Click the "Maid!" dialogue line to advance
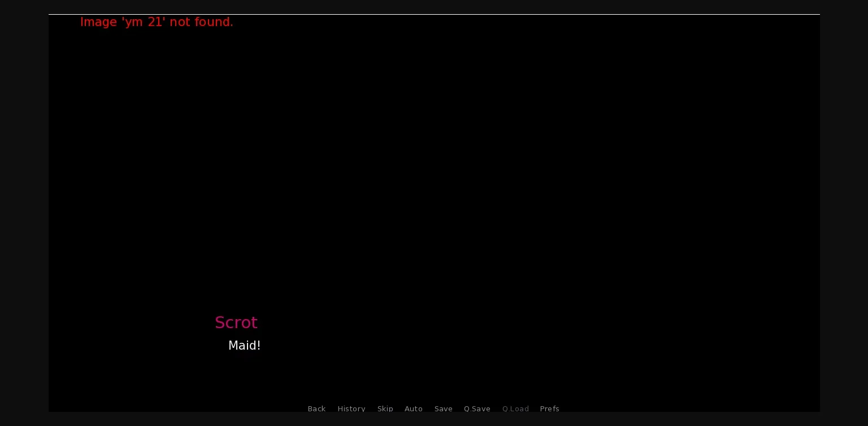The height and width of the screenshot is (426, 868). point(244,346)
